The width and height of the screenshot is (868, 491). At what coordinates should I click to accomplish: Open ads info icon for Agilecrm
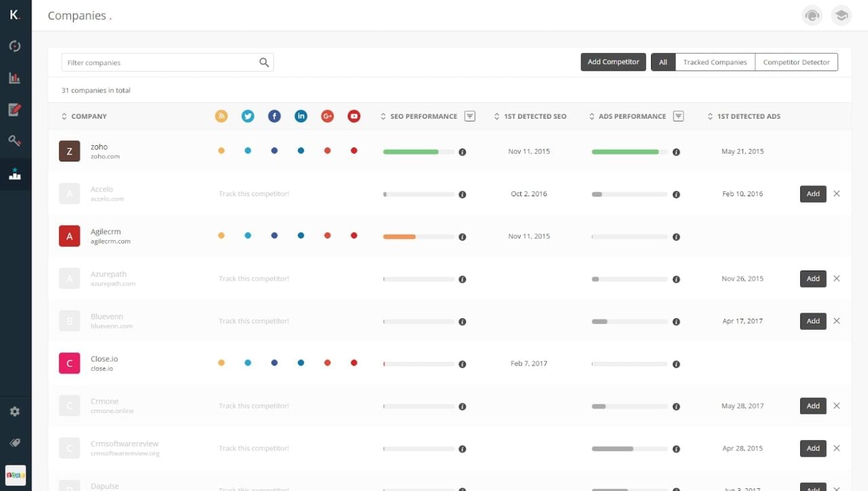pyautogui.click(x=676, y=237)
